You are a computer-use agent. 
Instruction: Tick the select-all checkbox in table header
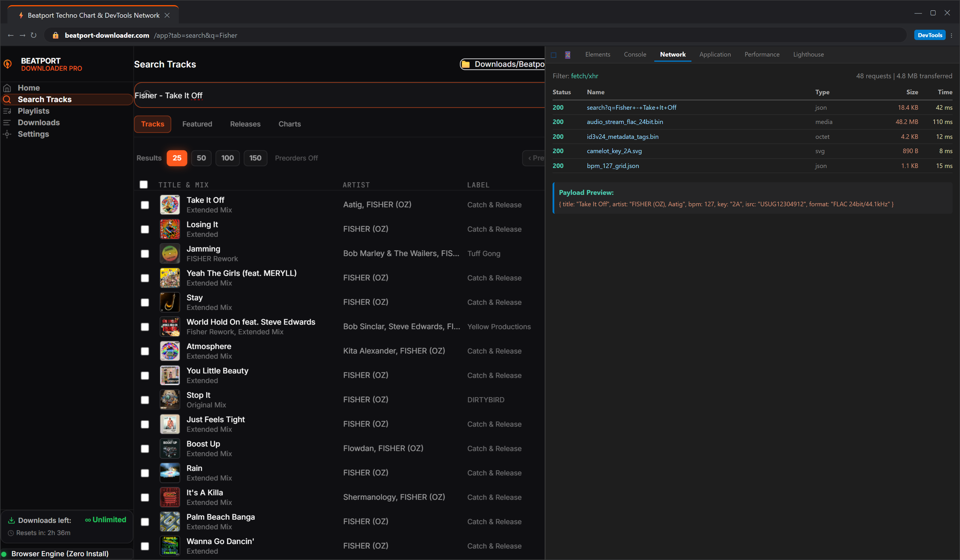144,185
